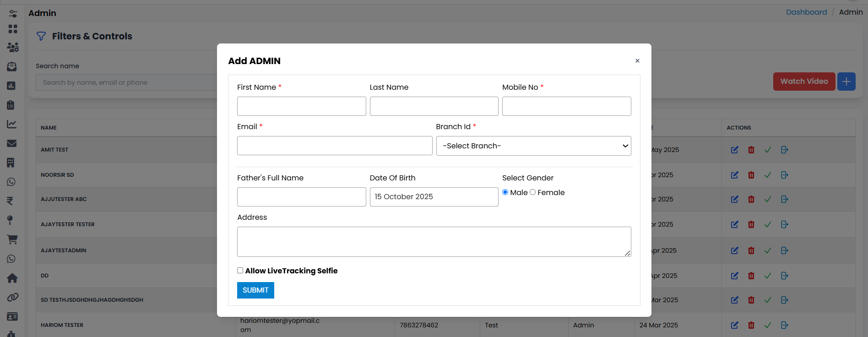The image size is (868, 337).
Task: Click the rupee symbol sidebar icon
Action: coord(10,201)
